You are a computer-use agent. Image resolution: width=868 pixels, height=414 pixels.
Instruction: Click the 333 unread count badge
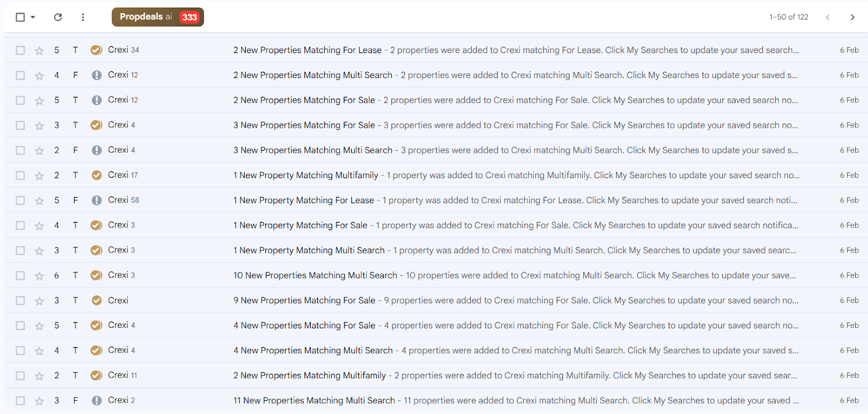[x=189, y=17]
